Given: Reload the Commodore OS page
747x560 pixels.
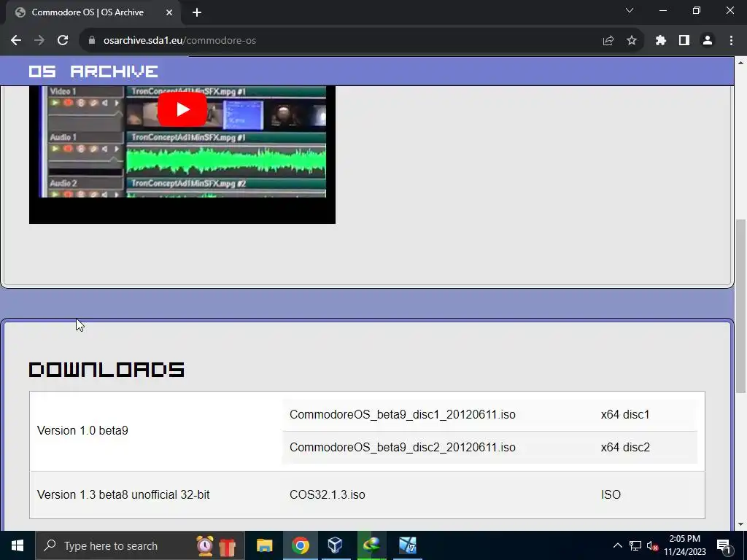Looking at the screenshot, I should coord(63,41).
